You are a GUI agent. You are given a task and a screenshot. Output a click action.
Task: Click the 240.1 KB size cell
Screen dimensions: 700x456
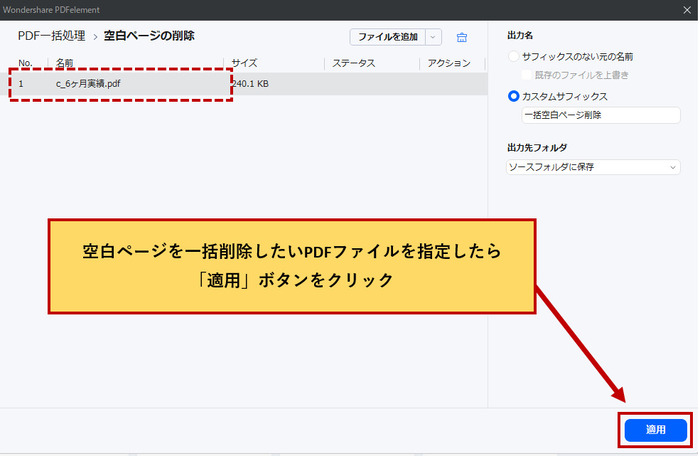(x=250, y=84)
